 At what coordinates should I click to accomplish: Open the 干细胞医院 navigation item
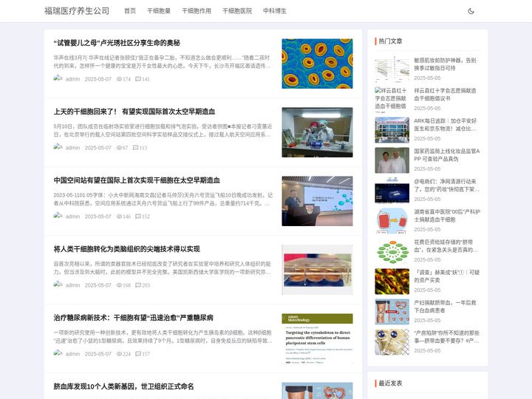click(237, 11)
